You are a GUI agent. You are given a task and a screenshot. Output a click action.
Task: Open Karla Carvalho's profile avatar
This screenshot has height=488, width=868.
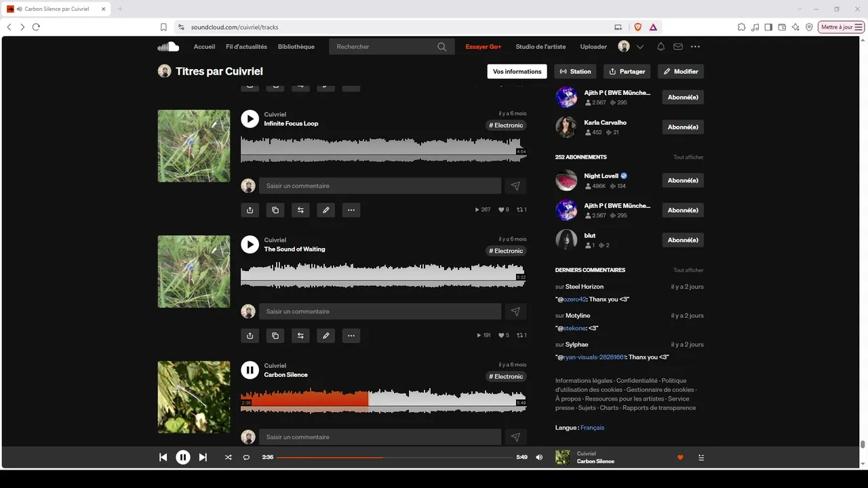[x=566, y=127]
